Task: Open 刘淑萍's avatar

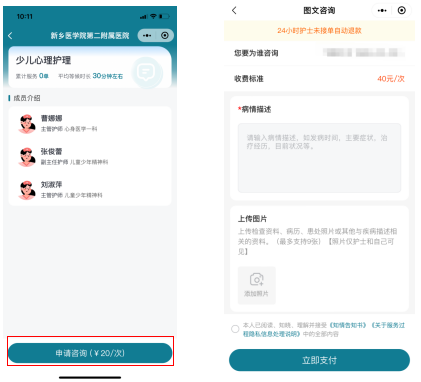Action: (x=27, y=190)
